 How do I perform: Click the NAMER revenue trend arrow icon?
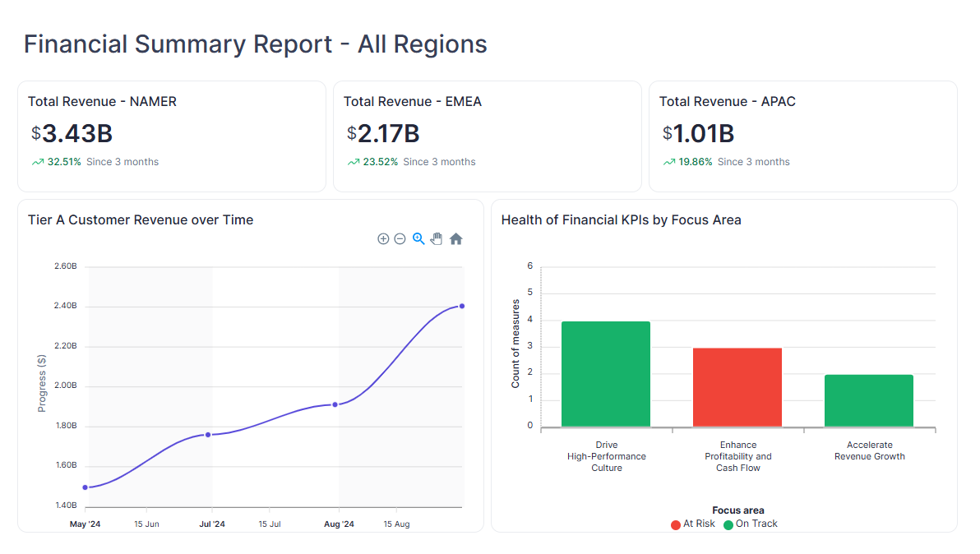(37, 162)
